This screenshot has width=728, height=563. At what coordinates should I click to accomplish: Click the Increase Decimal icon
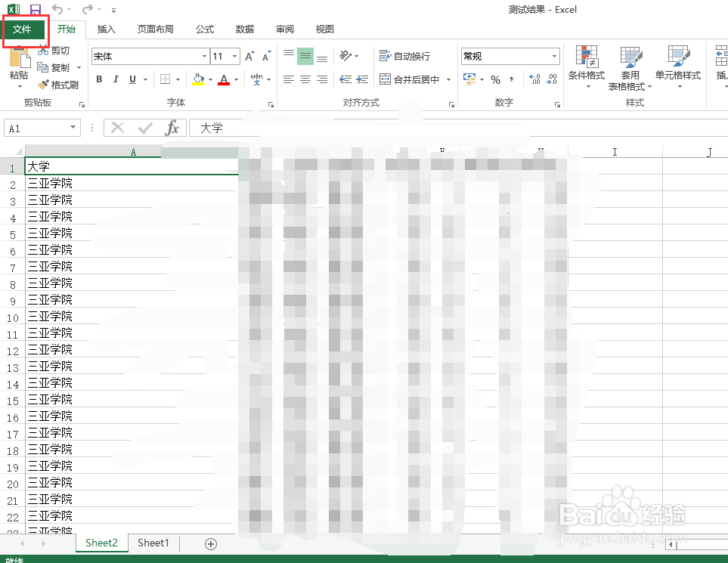534,79
